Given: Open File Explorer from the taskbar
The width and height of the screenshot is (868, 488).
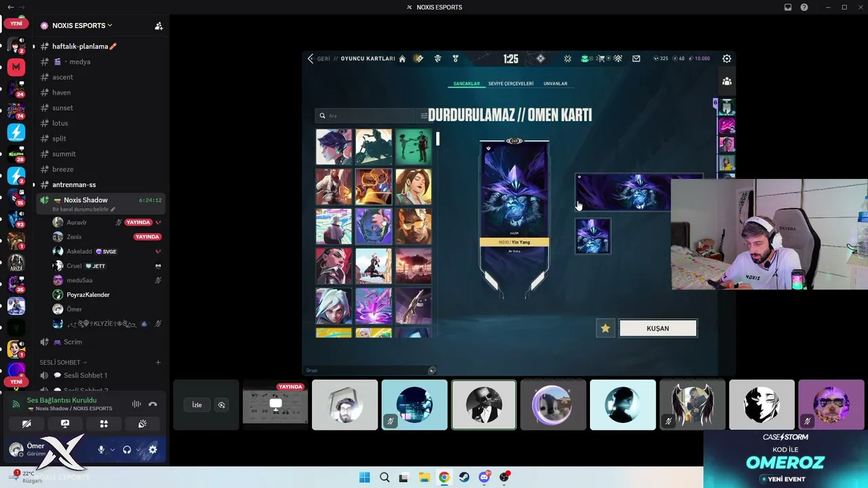Looking at the screenshot, I should (424, 477).
